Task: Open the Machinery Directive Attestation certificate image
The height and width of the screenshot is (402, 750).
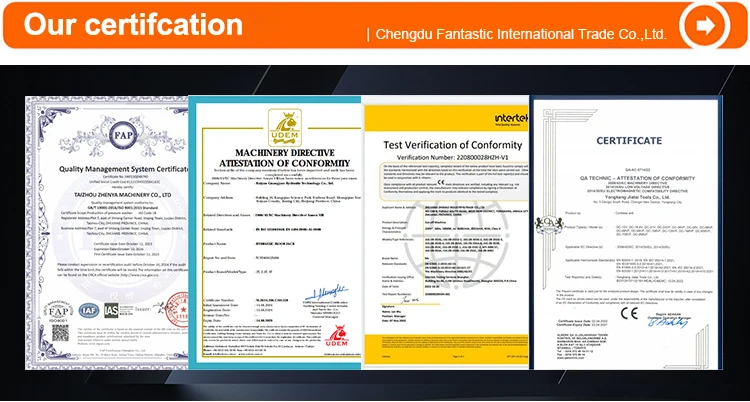Action: click(275, 233)
